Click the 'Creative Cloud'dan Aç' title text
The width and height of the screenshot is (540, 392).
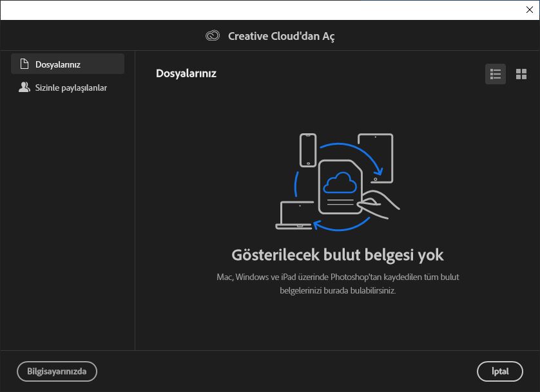pos(282,36)
